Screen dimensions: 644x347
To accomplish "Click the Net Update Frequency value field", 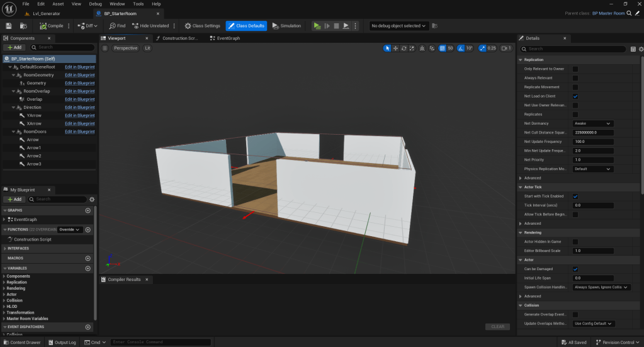I will point(592,142).
